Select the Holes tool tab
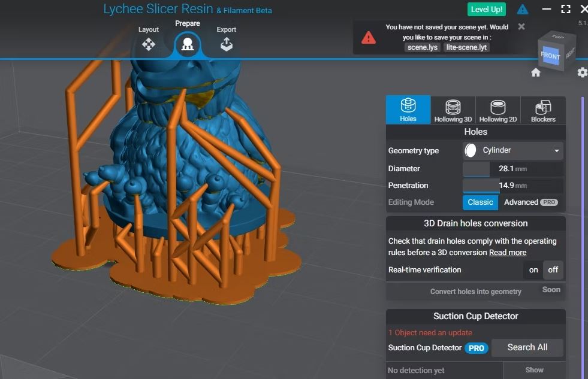588x379 pixels. coord(408,110)
